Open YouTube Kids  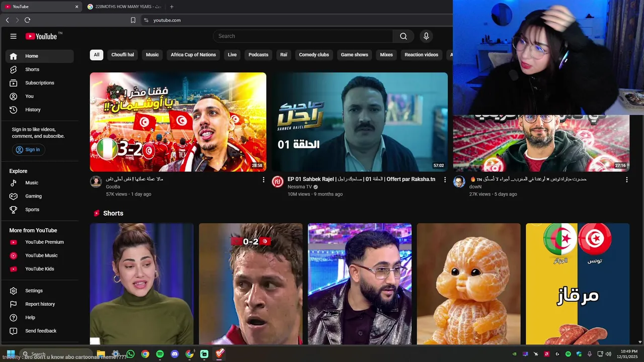click(x=39, y=269)
